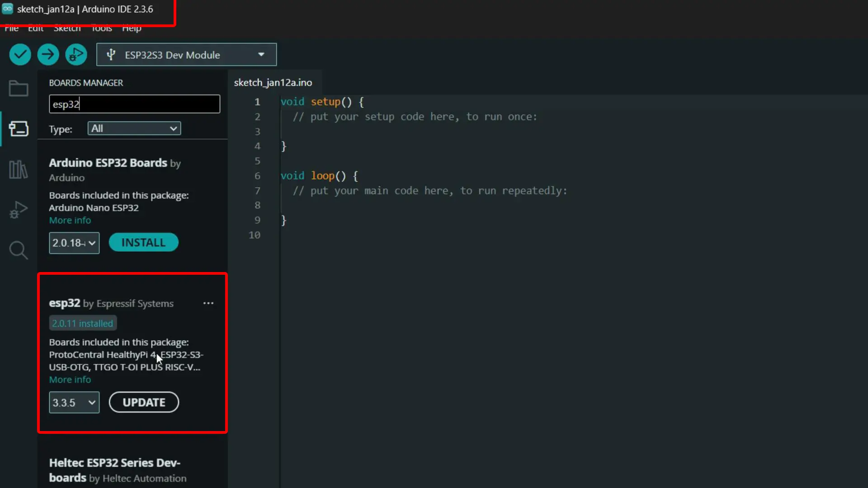Click the Arduino IDE title bar logo
Viewport: 868px width, 488px height.
pos(7,9)
